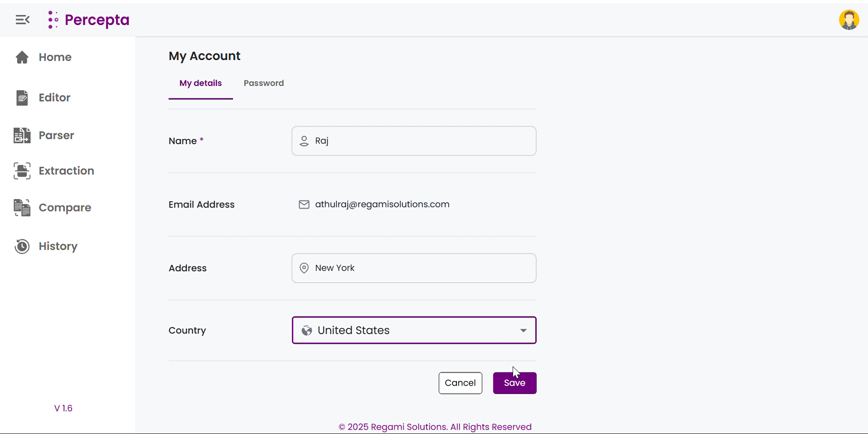Open the United States country selector
The height and width of the screenshot is (434, 868).
408,330
